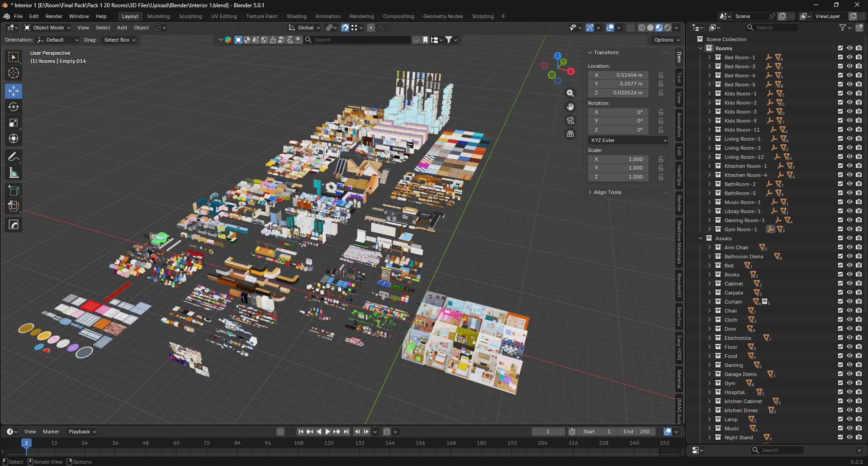This screenshot has width=868, height=466.
Task: Choose the Transform tool
Action: click(x=14, y=139)
